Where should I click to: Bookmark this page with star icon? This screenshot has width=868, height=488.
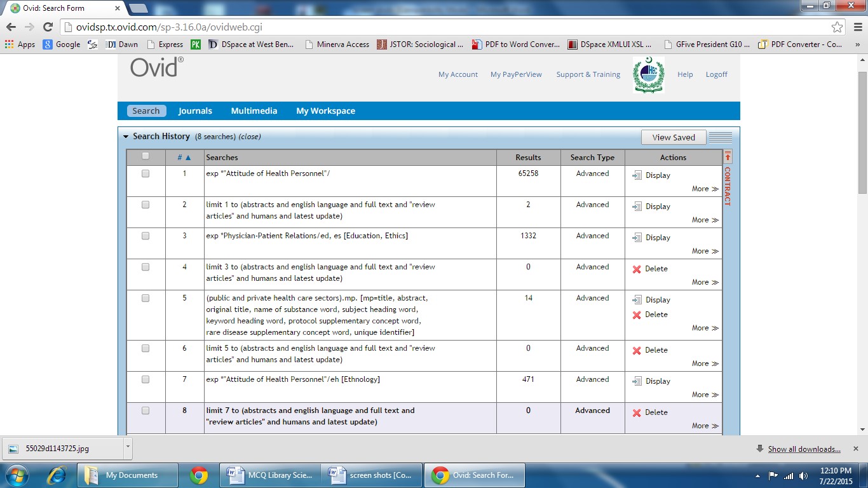point(837,27)
